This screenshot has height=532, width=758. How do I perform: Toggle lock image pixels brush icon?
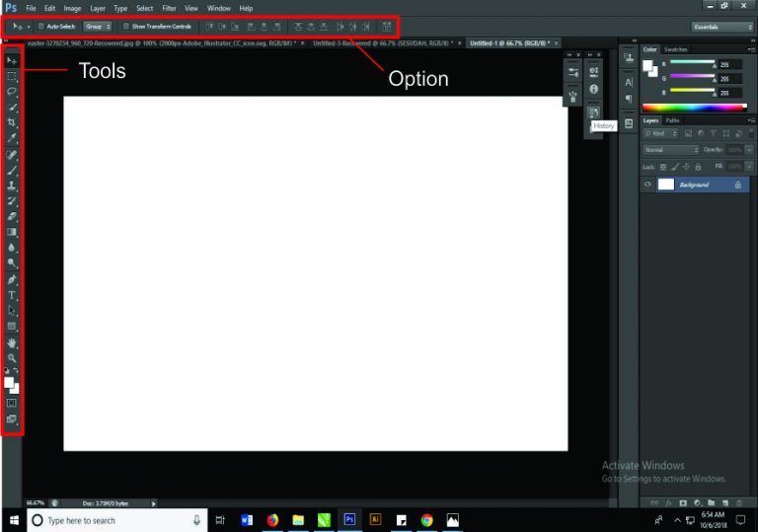point(675,167)
